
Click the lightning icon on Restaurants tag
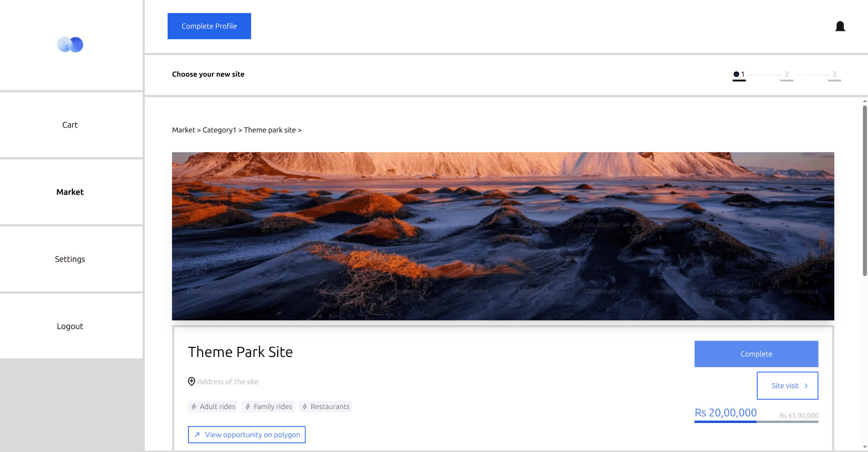coord(305,406)
